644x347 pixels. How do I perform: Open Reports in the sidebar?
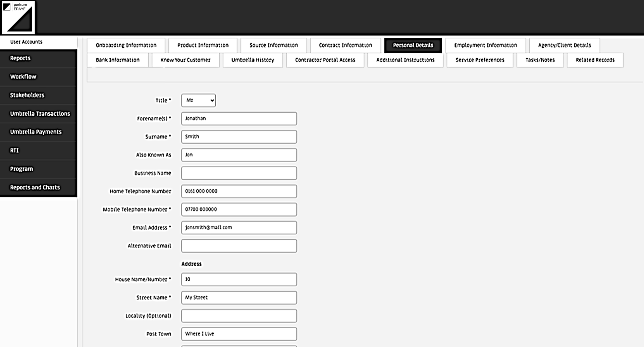coord(38,58)
